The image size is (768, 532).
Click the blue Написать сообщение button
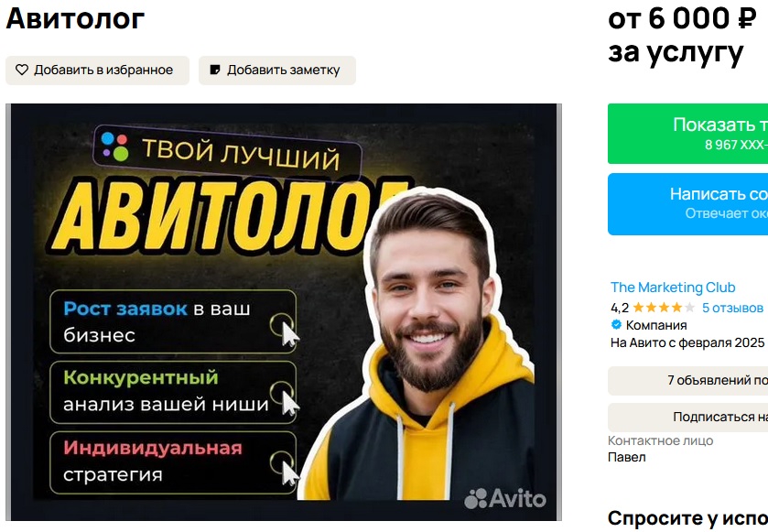click(x=687, y=204)
